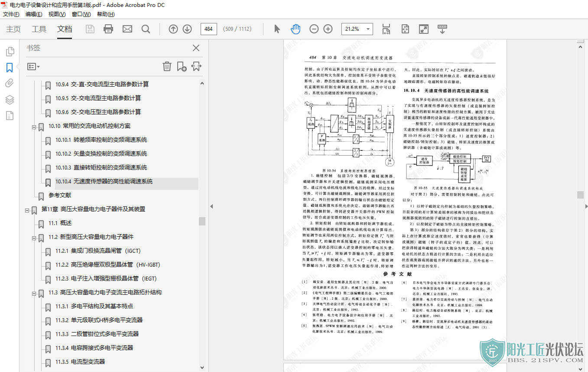Open the 文件(F) menu
Viewport: 588px width, 372px height.
pyautogui.click(x=11, y=14)
